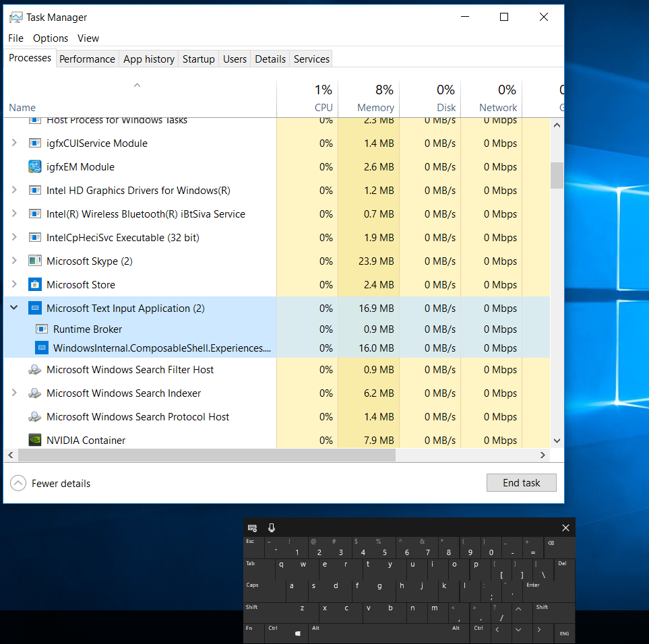649x644 pixels.
Task: Click the Microsoft Skype process icon
Action: pyautogui.click(x=35, y=261)
